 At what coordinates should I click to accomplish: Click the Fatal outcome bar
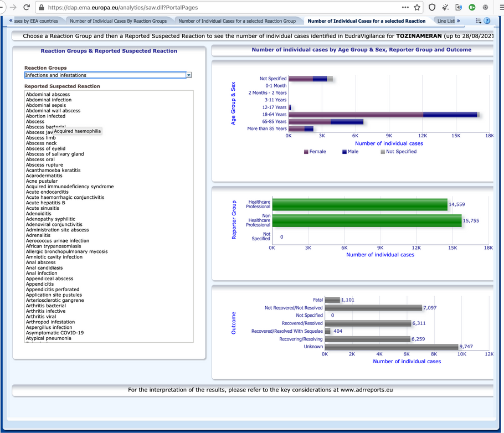tap(332, 300)
